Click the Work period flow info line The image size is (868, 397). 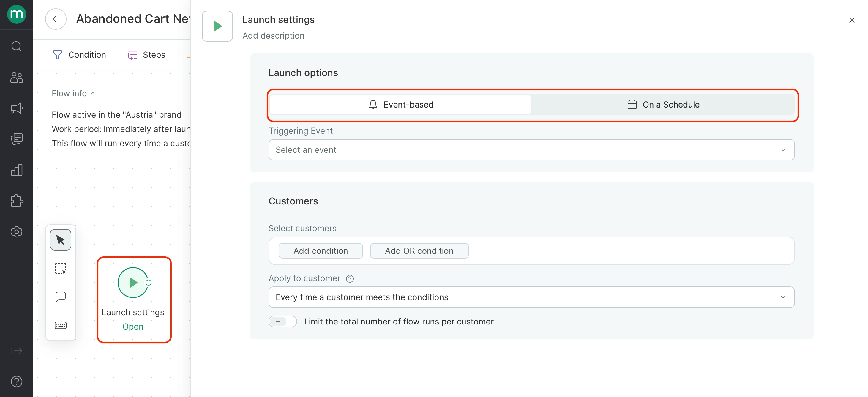[121, 129]
